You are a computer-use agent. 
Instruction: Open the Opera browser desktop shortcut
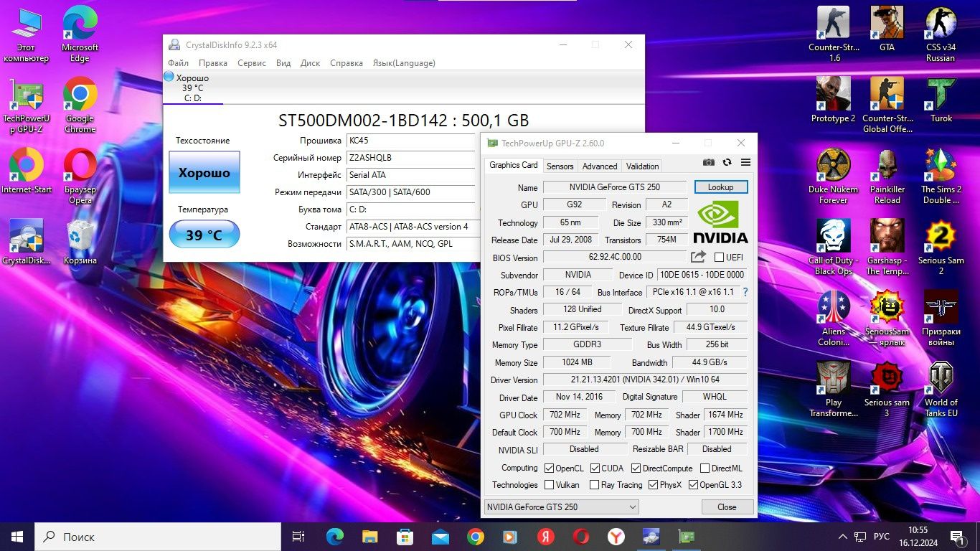[x=80, y=176]
